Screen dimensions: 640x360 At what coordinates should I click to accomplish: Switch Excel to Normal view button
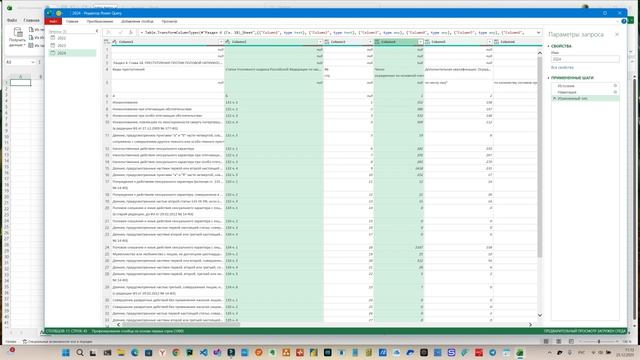pos(546,341)
